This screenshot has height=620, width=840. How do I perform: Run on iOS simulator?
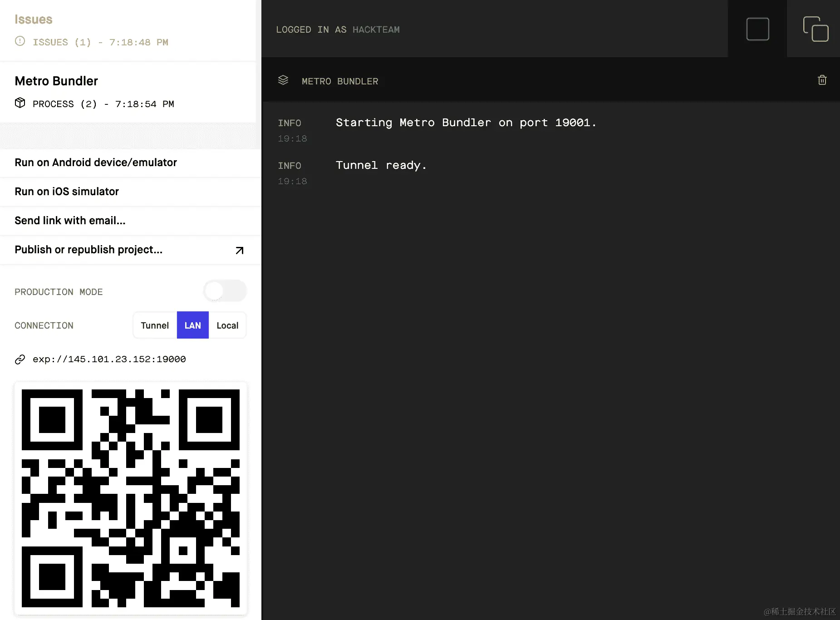point(131,192)
